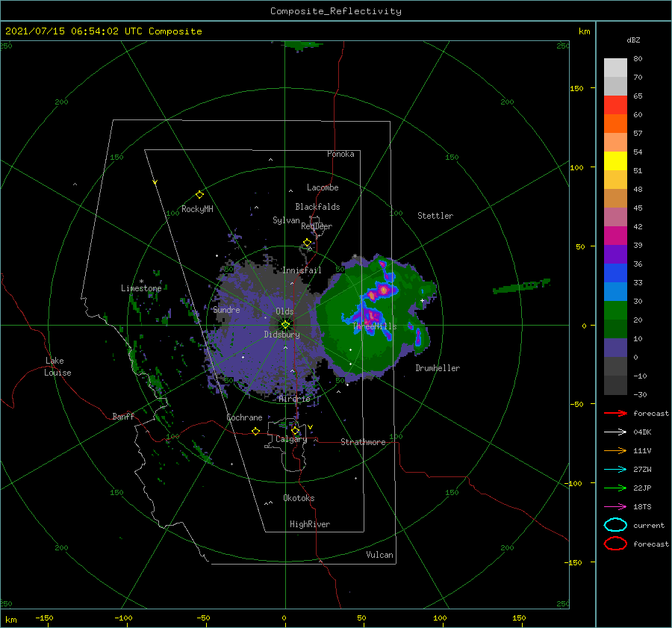Click the orange 111V arrow icon
Viewport: 672px width, 628px height.
pyautogui.click(x=615, y=450)
